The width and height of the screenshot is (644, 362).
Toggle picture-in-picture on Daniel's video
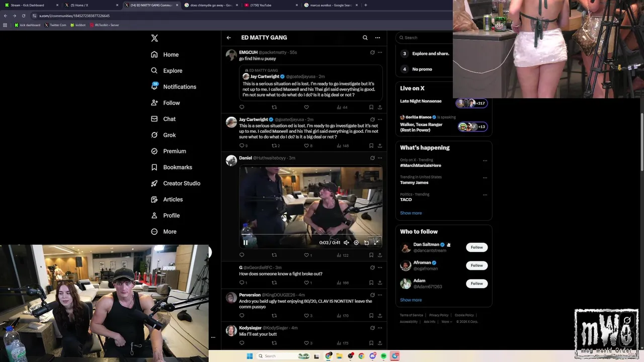[x=366, y=242]
